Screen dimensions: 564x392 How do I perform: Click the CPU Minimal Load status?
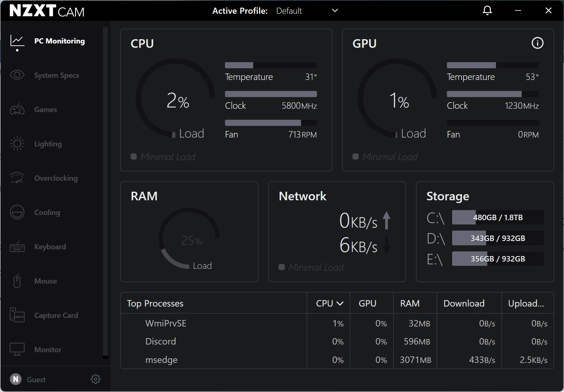[x=163, y=157]
